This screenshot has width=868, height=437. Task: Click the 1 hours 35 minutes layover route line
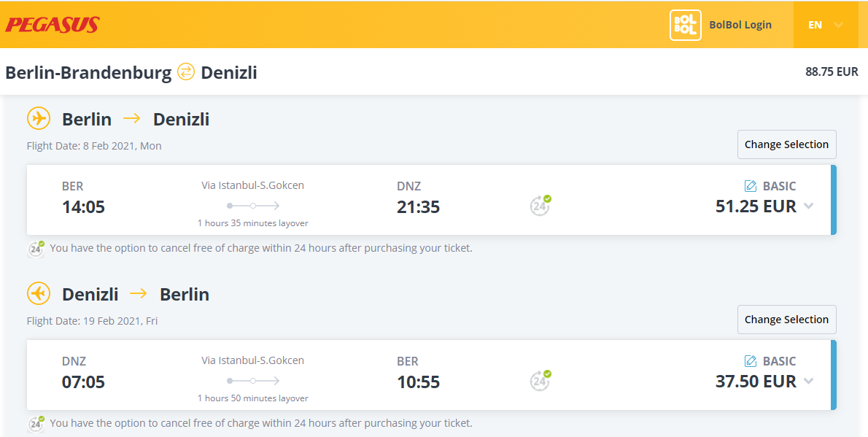click(x=253, y=206)
